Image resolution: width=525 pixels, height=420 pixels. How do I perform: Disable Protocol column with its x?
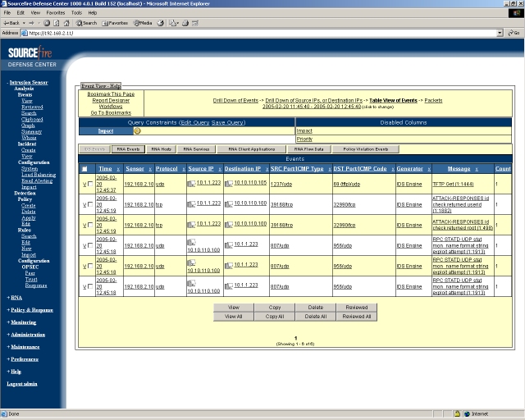coord(184,169)
